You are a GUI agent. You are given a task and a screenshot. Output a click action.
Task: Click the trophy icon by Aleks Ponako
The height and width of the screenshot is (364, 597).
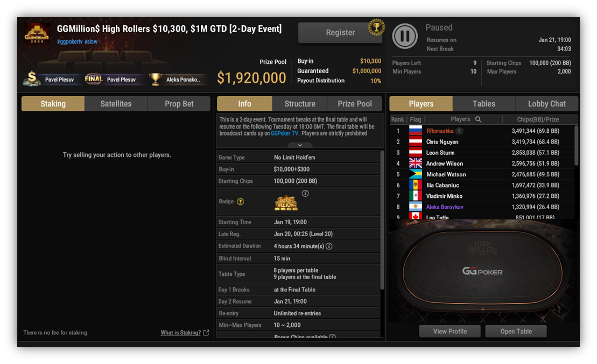[155, 79]
